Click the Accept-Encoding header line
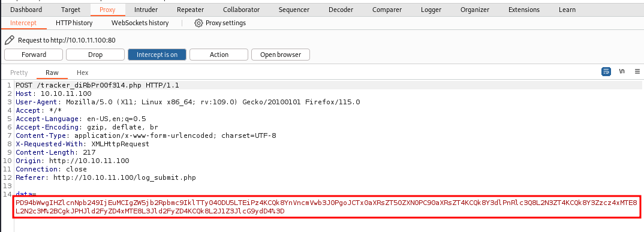Image resolution: width=644 pixels, height=232 pixels. [x=87, y=127]
